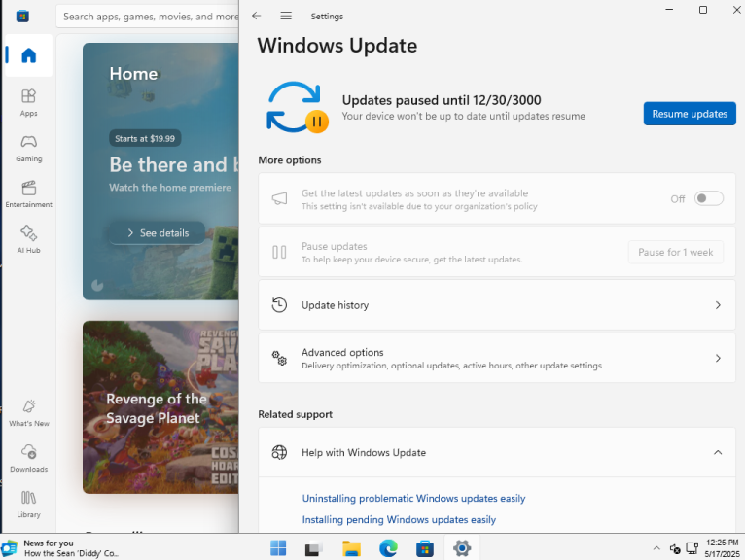The height and width of the screenshot is (560, 745).
Task: Open Update history
Action: click(497, 305)
